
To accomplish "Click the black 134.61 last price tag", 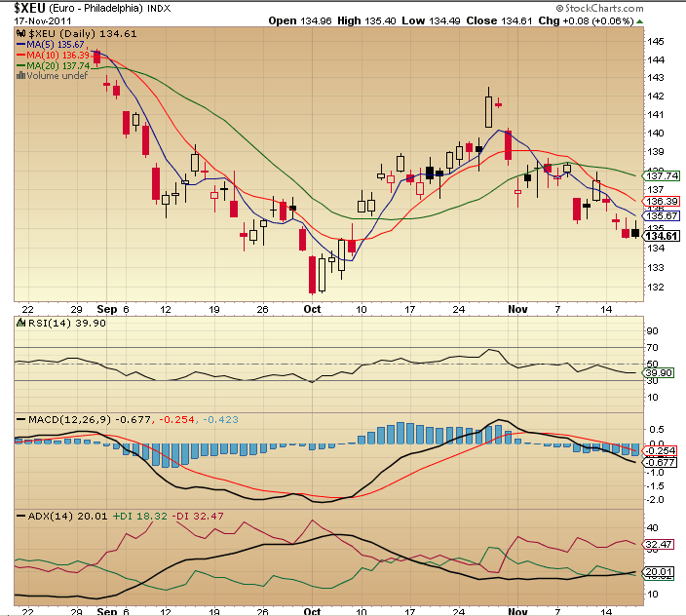I will 661,236.
